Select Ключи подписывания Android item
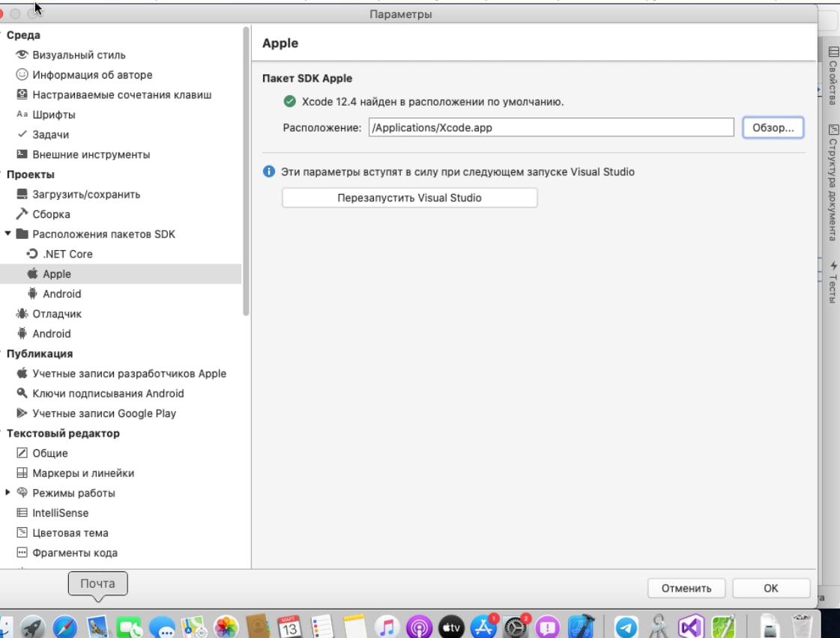The height and width of the screenshot is (638, 840). coord(108,393)
